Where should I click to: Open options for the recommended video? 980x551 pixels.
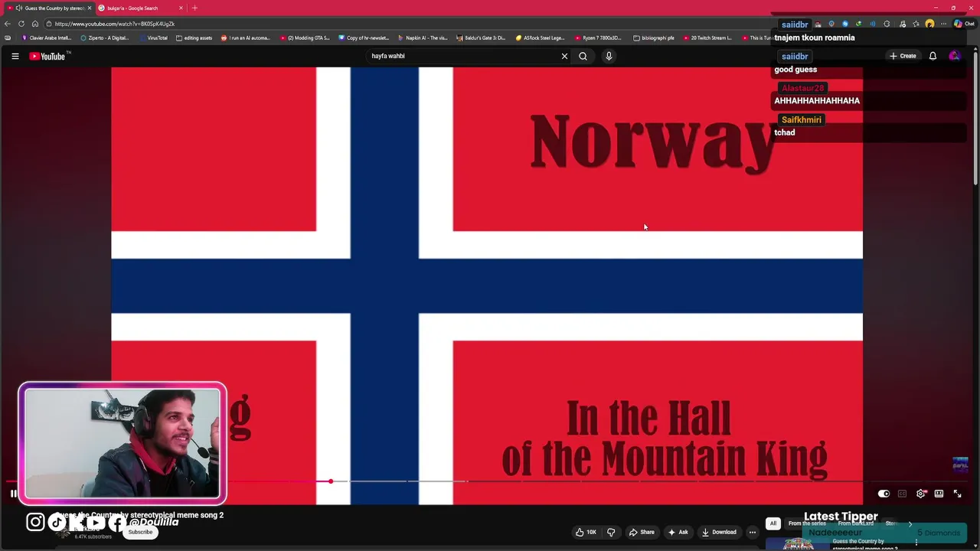pyautogui.click(x=916, y=543)
